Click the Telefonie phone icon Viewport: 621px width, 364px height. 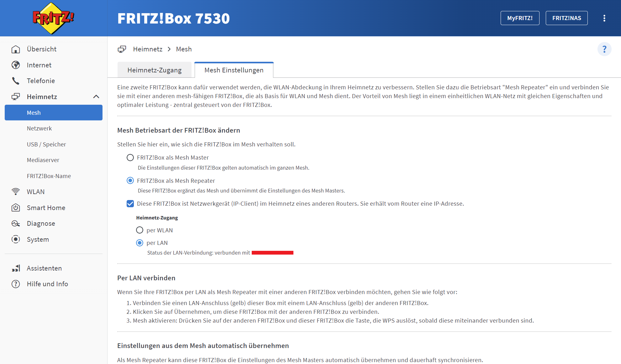point(16,81)
